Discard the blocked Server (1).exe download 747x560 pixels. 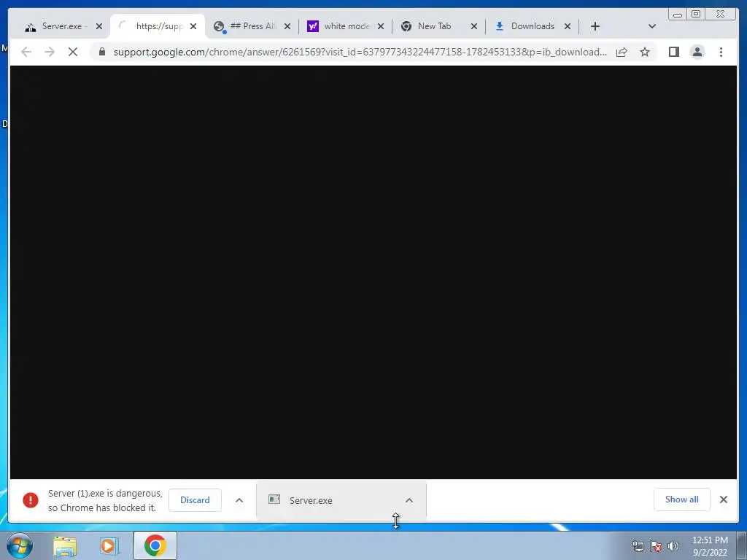point(195,500)
